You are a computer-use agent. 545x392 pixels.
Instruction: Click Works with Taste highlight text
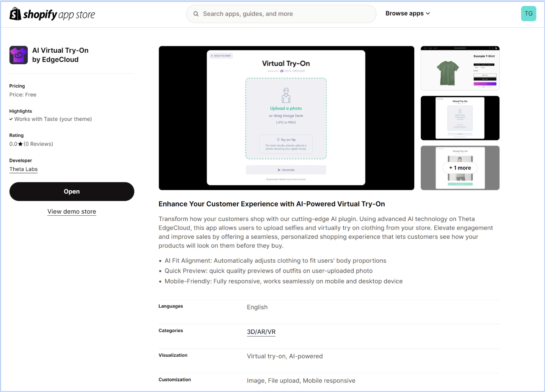[x=53, y=119]
